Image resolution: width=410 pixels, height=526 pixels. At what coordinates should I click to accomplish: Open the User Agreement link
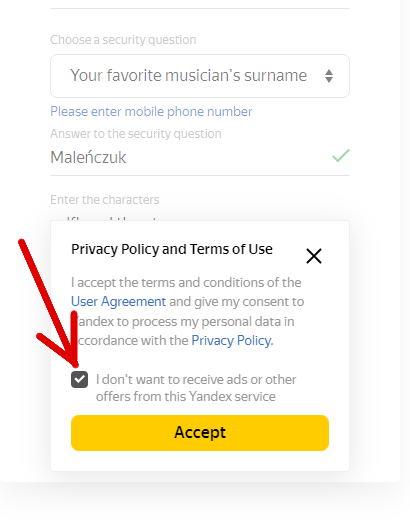pos(118,301)
